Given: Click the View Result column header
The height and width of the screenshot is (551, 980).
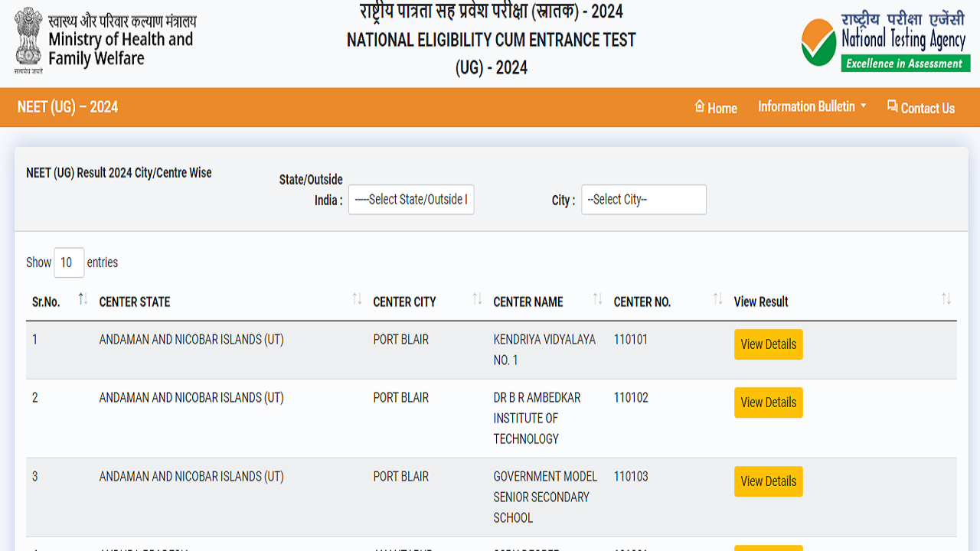Looking at the screenshot, I should pos(761,302).
